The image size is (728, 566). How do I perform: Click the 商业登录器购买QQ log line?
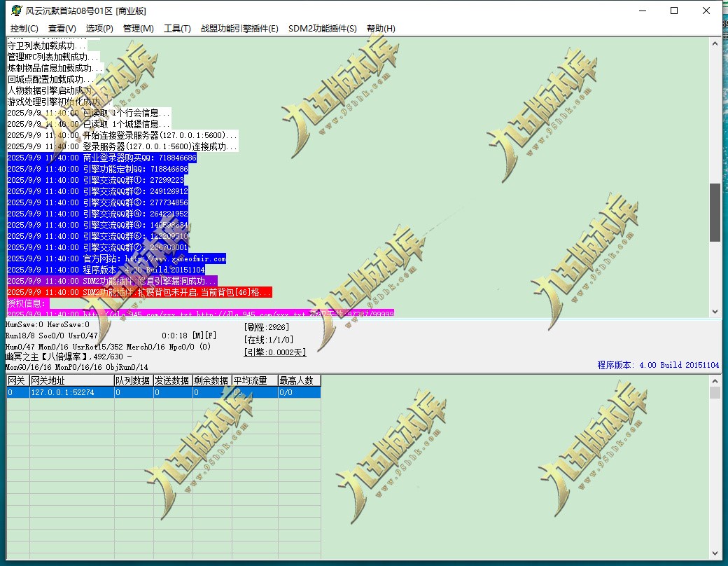click(x=101, y=158)
